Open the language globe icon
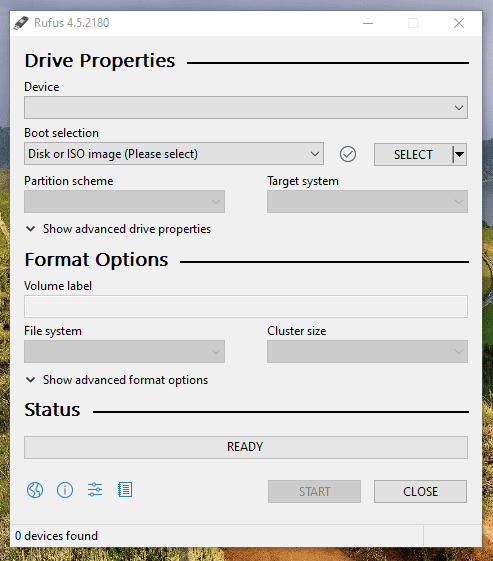493x561 pixels. pyautogui.click(x=35, y=490)
